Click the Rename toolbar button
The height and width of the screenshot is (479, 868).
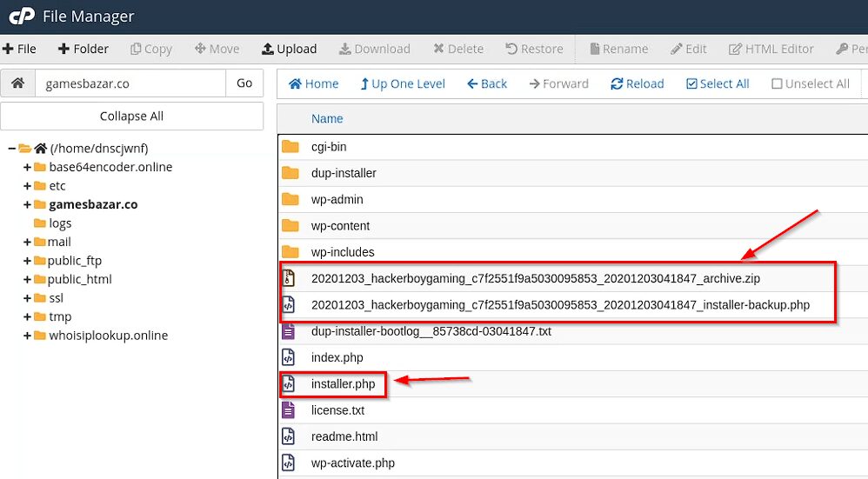(619, 49)
